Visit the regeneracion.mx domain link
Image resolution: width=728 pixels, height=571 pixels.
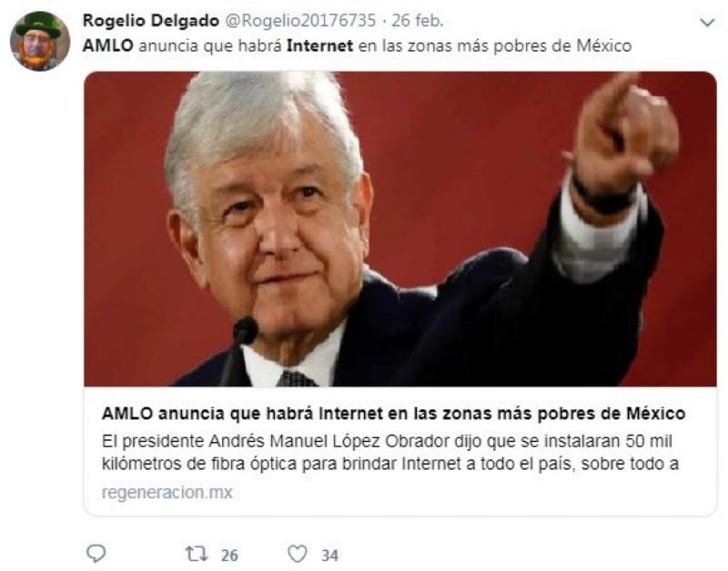pyautogui.click(x=167, y=492)
